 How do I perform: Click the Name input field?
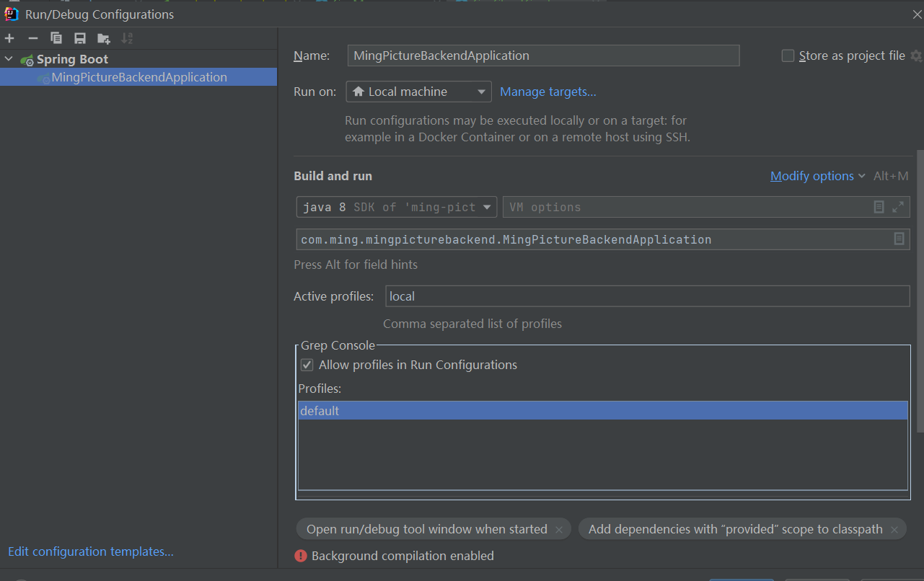click(543, 56)
